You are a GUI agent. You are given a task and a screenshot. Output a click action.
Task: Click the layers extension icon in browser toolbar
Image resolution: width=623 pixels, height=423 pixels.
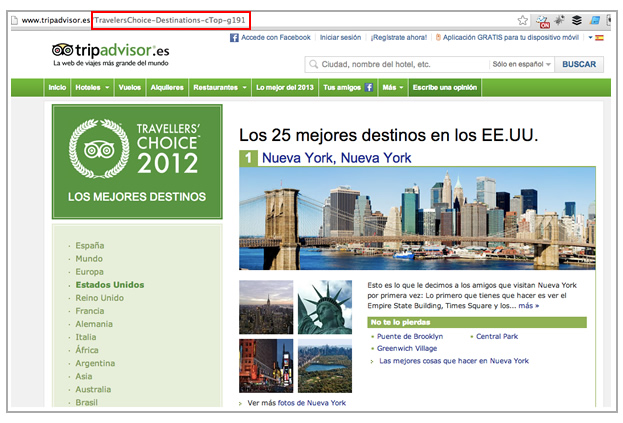click(x=577, y=19)
